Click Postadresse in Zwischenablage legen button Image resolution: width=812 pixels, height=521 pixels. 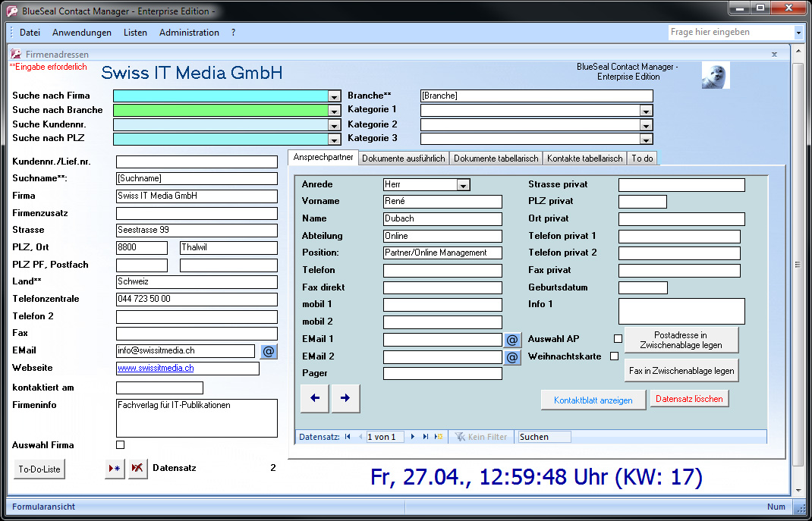[681, 340]
